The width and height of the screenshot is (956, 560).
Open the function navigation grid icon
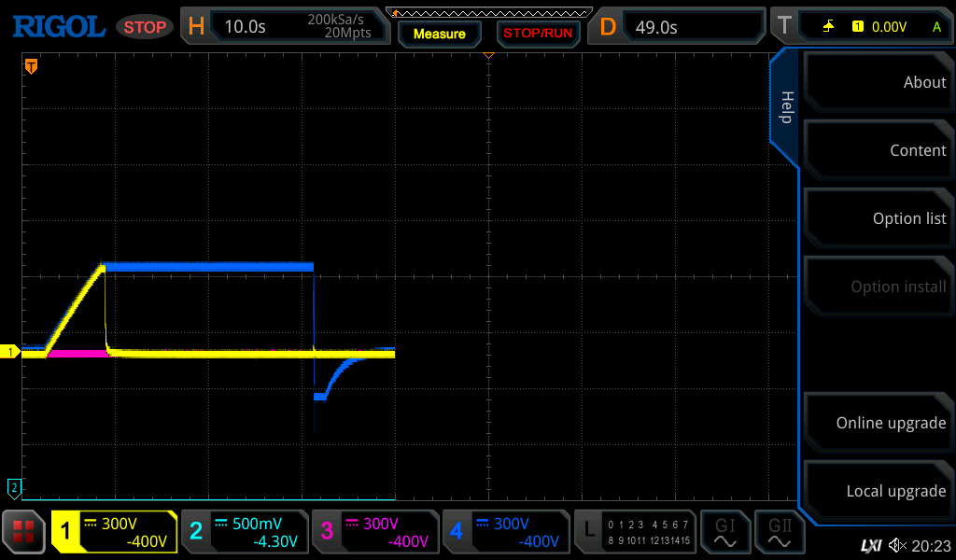tap(23, 532)
